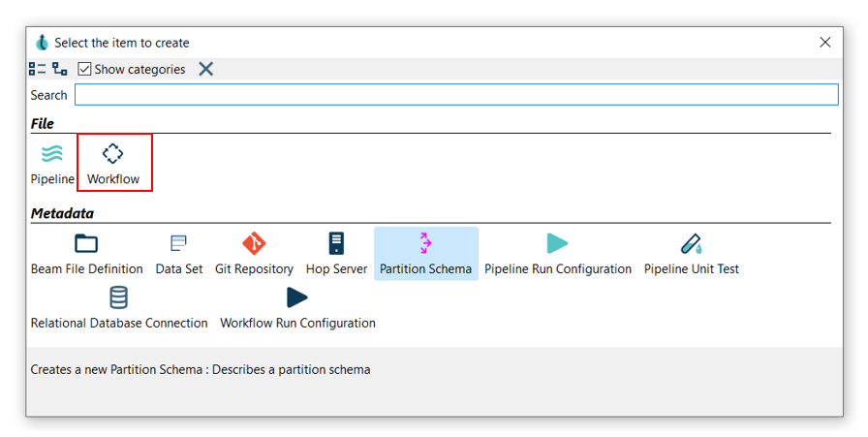Click the Beam File Definition folder icon

(x=86, y=243)
